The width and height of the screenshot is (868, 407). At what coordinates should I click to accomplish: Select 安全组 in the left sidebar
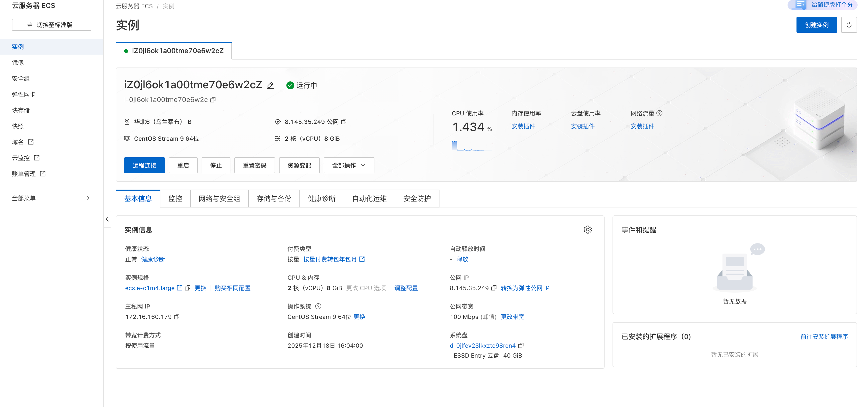pyautogui.click(x=21, y=78)
